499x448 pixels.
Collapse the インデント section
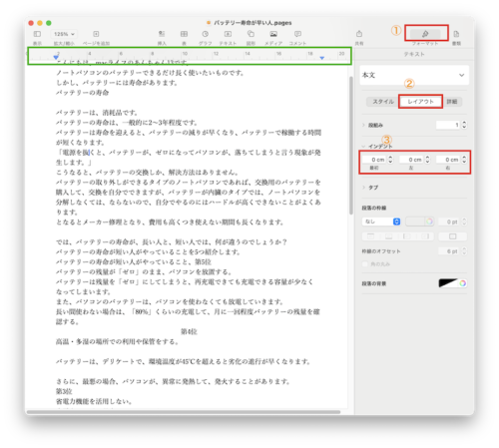point(364,147)
